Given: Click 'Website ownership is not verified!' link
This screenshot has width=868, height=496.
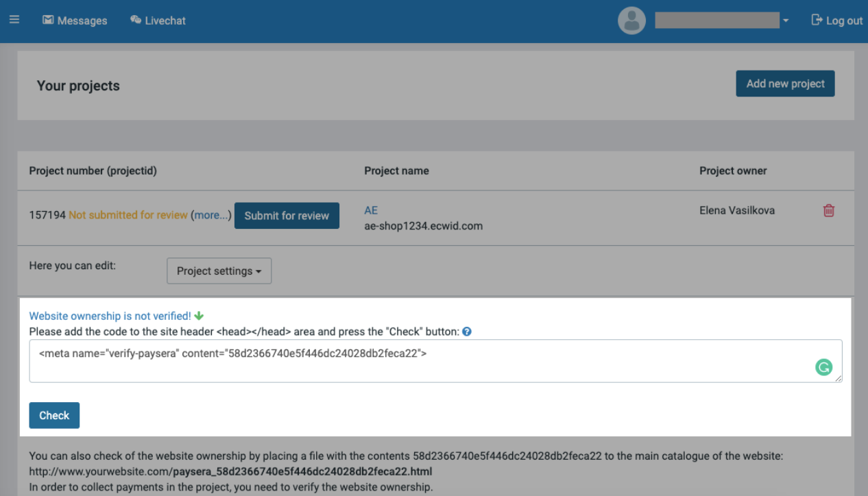Looking at the screenshot, I should pyautogui.click(x=110, y=316).
